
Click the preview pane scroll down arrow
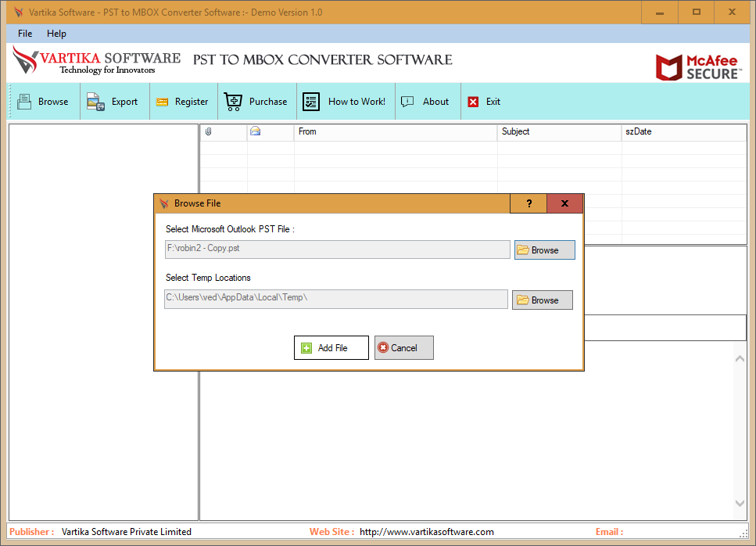click(740, 503)
